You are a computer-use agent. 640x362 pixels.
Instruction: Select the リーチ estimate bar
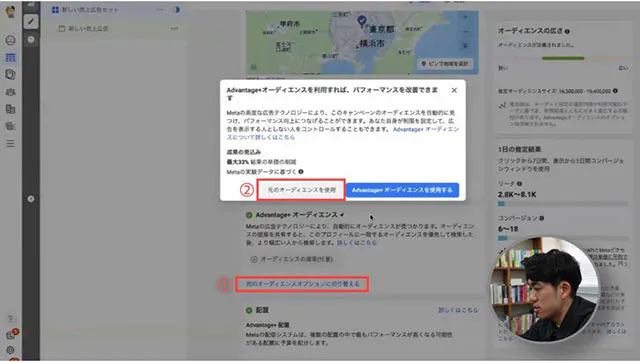point(563,203)
